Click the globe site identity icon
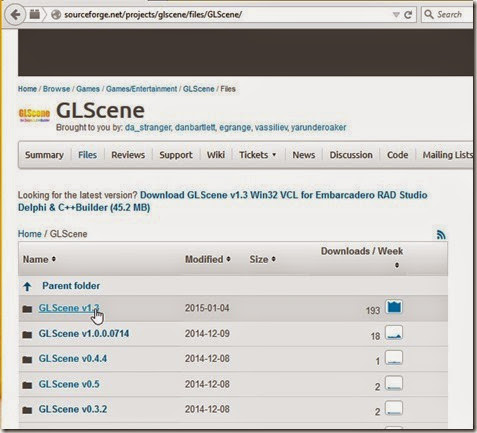 pos(56,15)
